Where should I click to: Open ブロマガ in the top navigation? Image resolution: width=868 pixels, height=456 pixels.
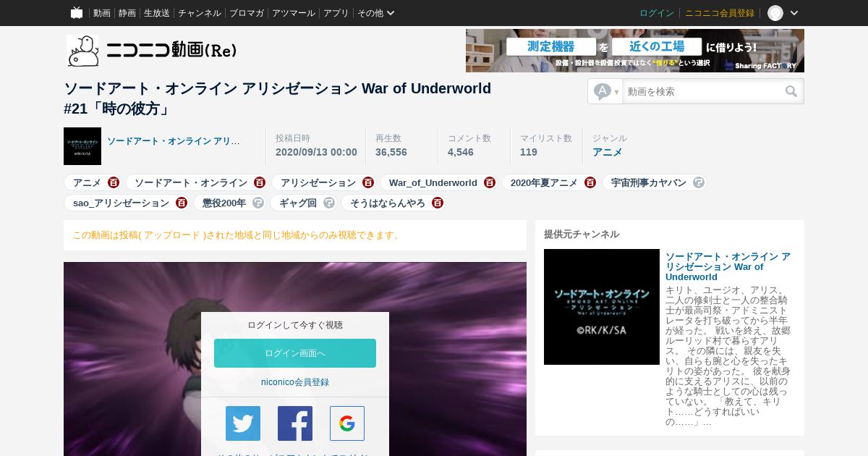[x=247, y=13]
